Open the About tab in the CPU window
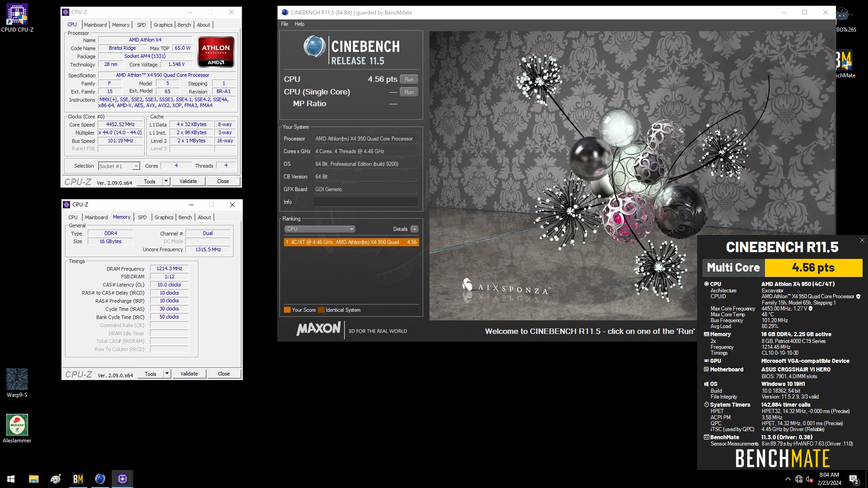The image size is (868, 488). click(x=203, y=25)
